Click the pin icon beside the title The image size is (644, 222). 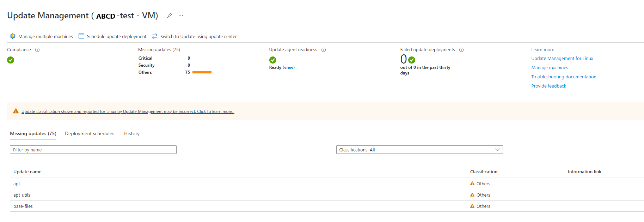[170, 16]
